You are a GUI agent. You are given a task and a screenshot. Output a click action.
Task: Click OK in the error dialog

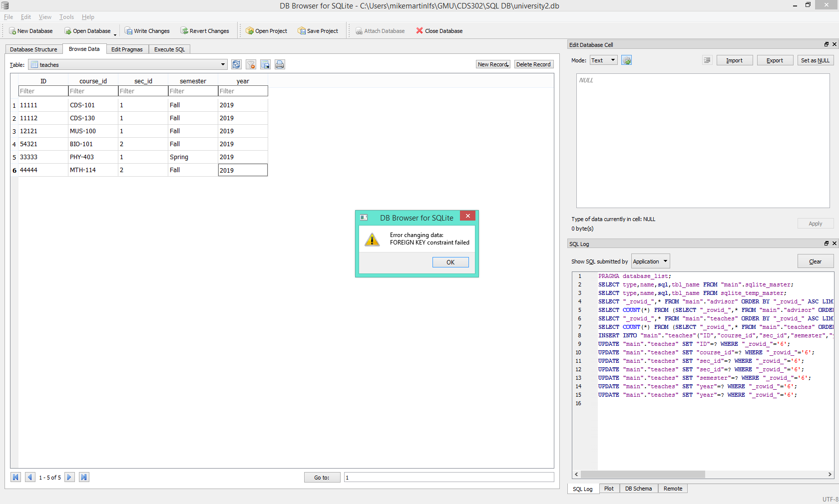tap(450, 262)
